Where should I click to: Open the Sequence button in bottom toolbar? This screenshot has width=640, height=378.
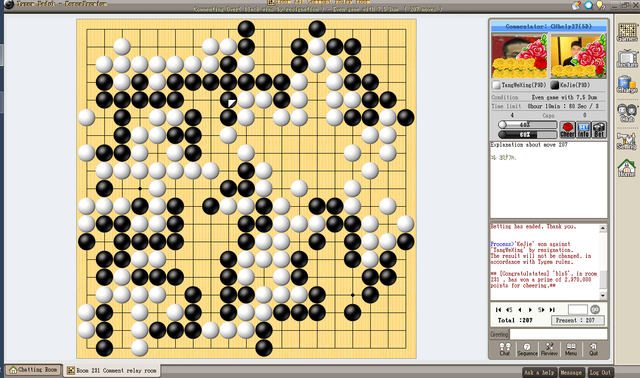(x=527, y=349)
